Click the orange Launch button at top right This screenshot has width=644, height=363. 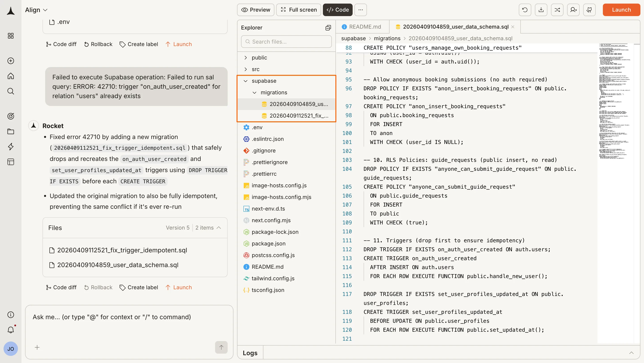(621, 10)
